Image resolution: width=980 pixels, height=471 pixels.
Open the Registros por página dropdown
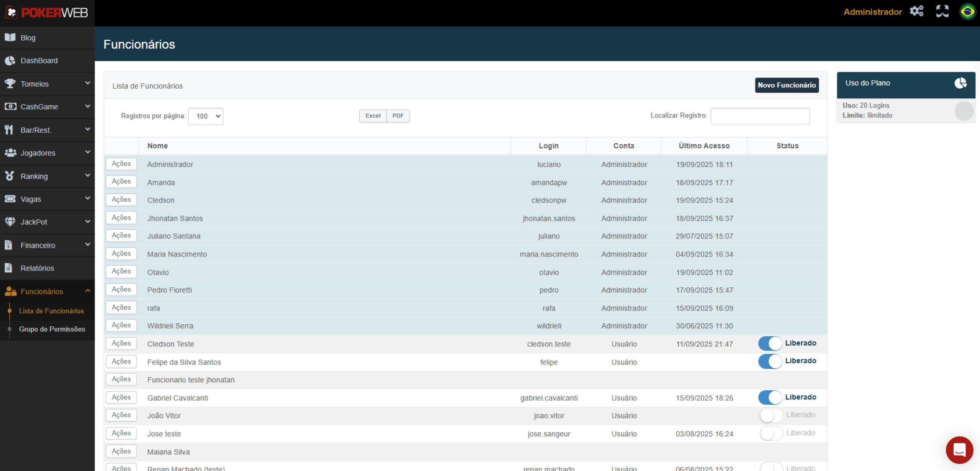pyautogui.click(x=206, y=116)
